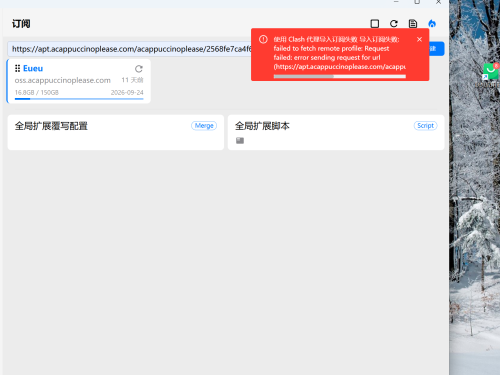
Task: Click the '11 天前' update time
Action: [x=132, y=80]
